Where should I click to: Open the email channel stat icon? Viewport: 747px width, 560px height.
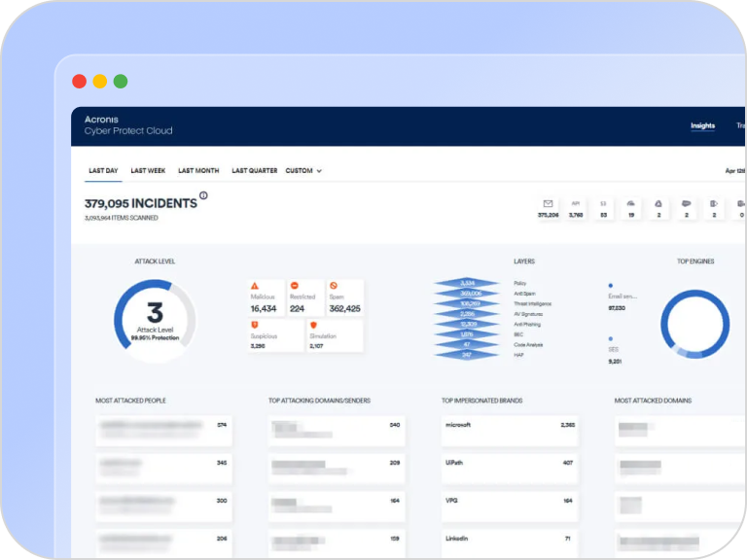[548, 203]
